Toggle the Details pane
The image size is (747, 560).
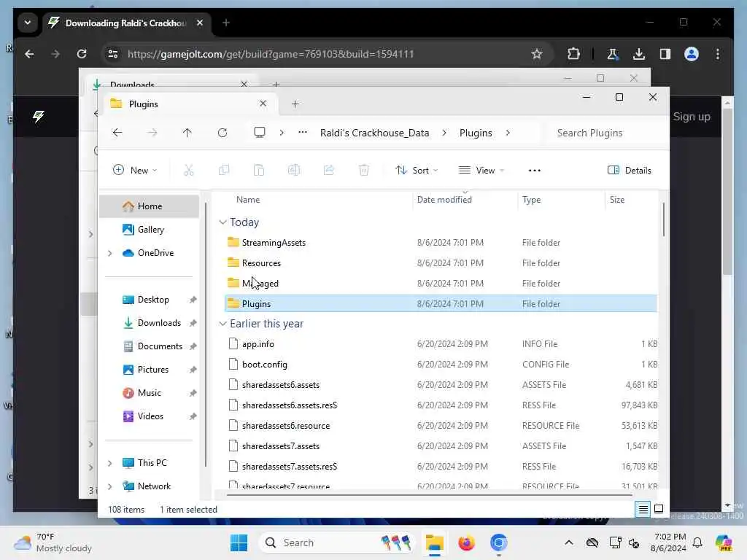point(630,170)
